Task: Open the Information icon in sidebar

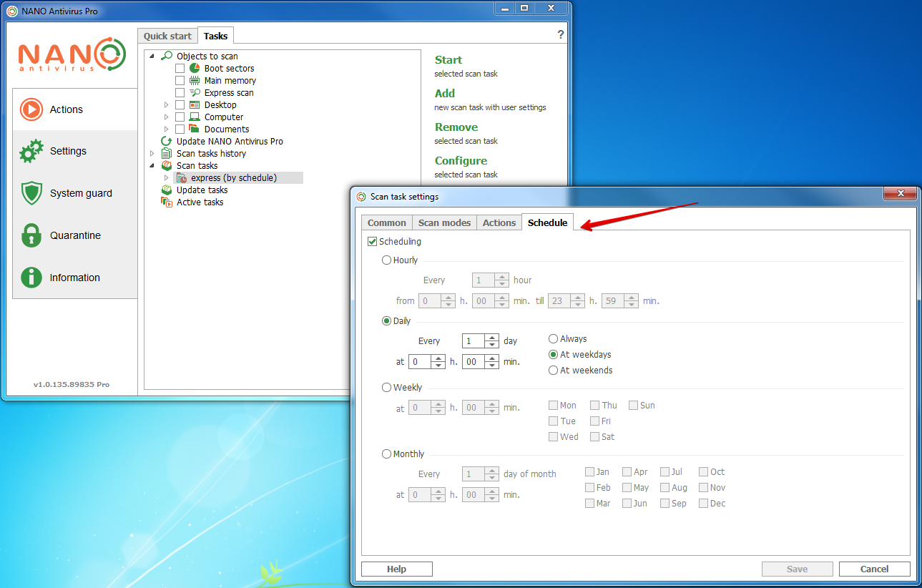Action: coord(31,278)
